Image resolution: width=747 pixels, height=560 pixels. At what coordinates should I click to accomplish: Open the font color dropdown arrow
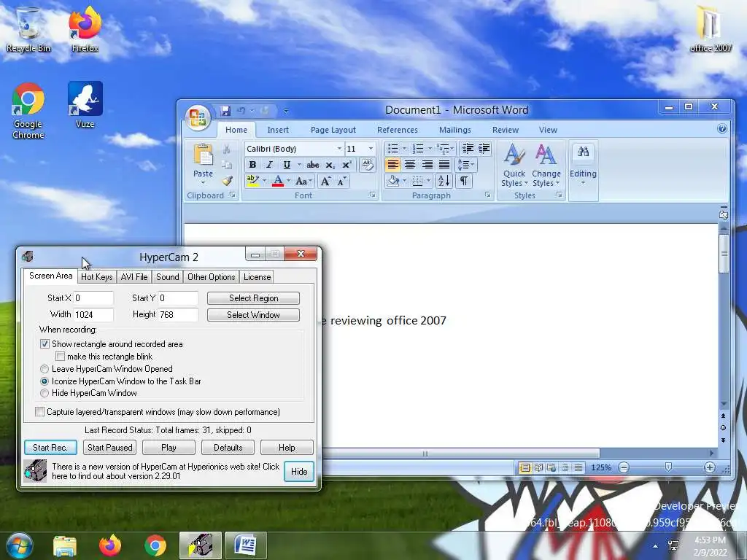click(x=288, y=181)
